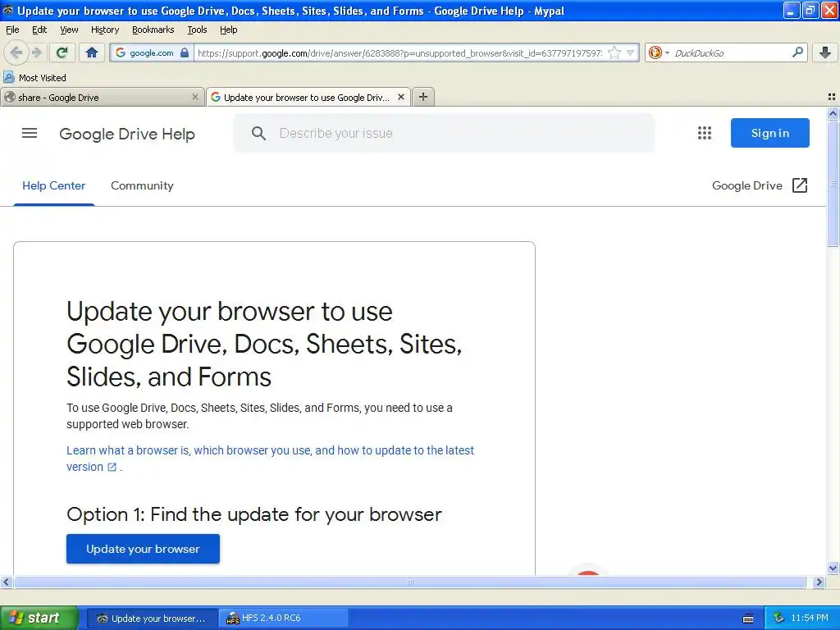Screen dimensions: 840x630
Task: Click the horizontal scrollbar thumb
Action: (x=410, y=582)
